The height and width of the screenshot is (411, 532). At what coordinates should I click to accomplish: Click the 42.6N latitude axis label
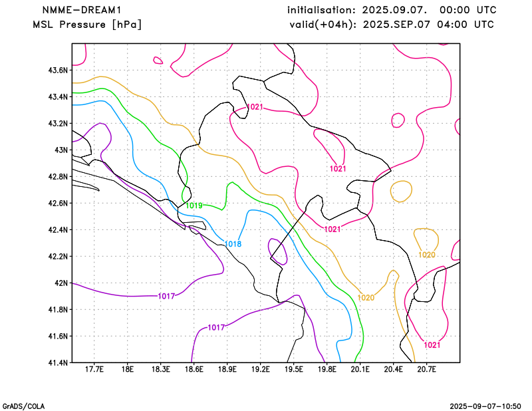pyautogui.click(x=58, y=203)
